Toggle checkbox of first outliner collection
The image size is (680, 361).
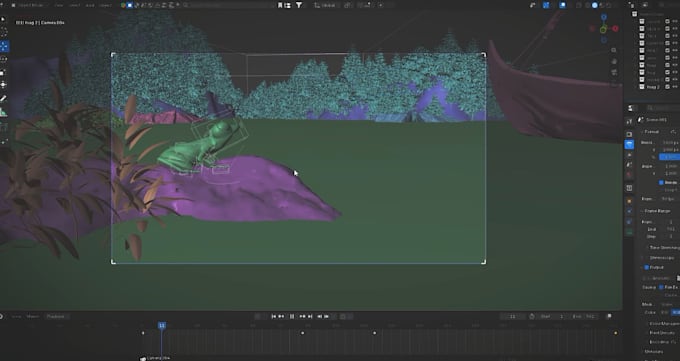(667, 21)
